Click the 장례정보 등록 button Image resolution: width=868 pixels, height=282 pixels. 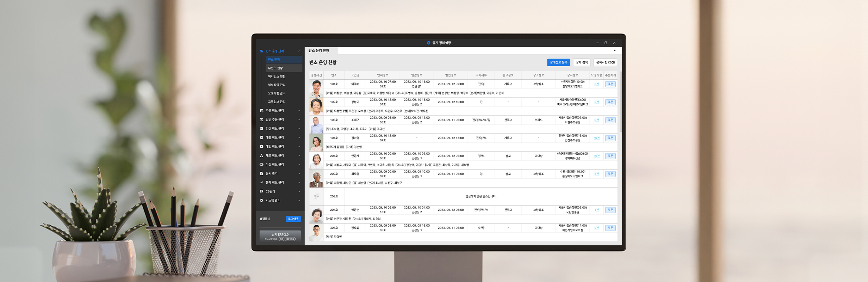558,62
